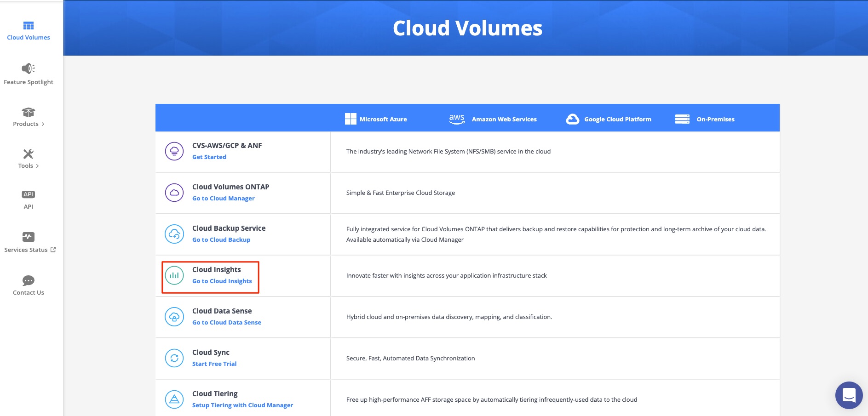Click the Tools wrench icon
868x416 pixels.
pos(29,154)
